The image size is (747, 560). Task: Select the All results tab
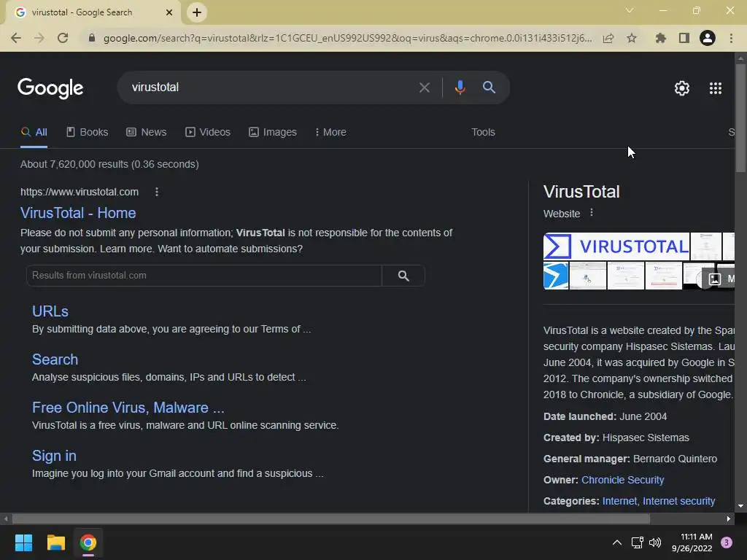(x=34, y=133)
